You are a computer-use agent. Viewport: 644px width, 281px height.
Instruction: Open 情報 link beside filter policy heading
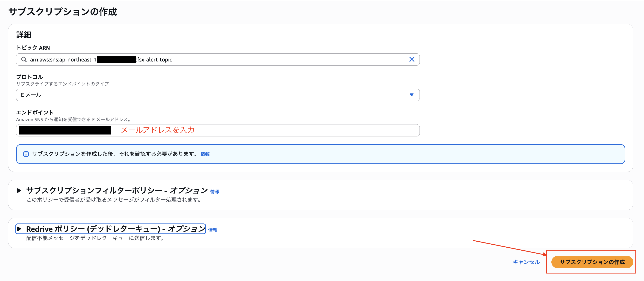215,191
